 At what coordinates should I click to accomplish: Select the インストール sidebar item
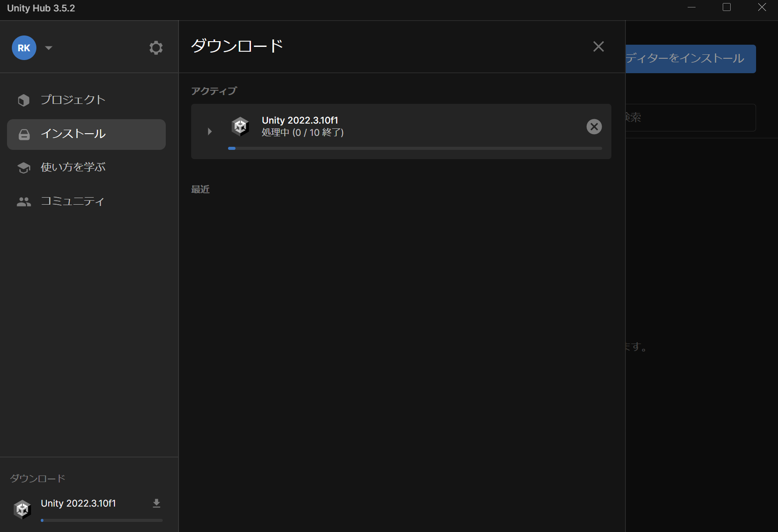(73, 134)
